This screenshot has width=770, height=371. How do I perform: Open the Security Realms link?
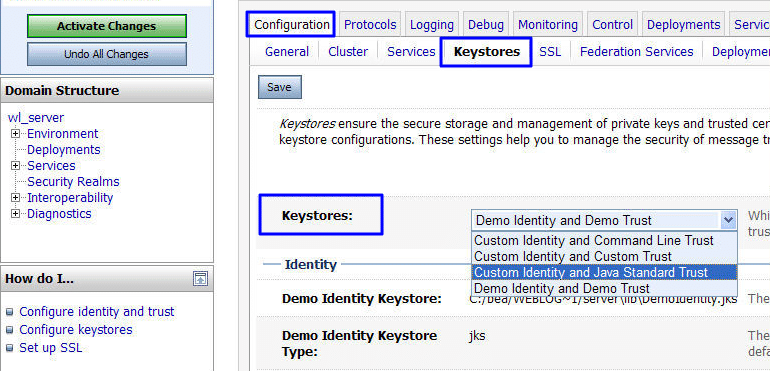pyautogui.click(x=73, y=182)
